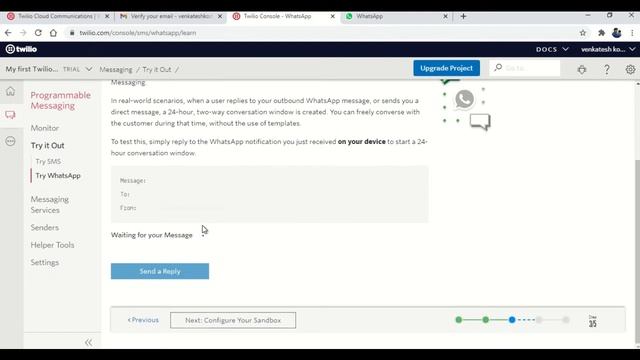This screenshot has width=640, height=360.
Task: Open the console home icon in sidebar
Action: [x=10, y=91]
